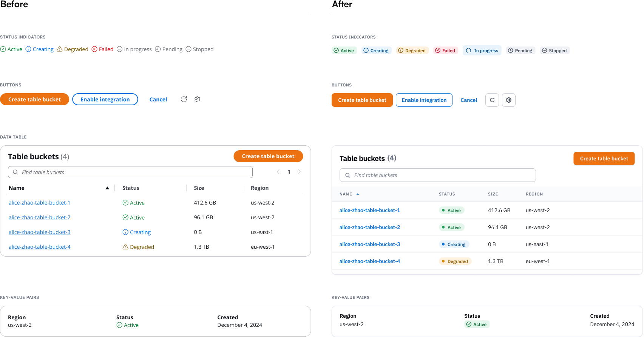This screenshot has width=644, height=337.
Task: Open underlined alice-zhao-table-bucket-4 link in Before
Action: pyautogui.click(x=39, y=247)
